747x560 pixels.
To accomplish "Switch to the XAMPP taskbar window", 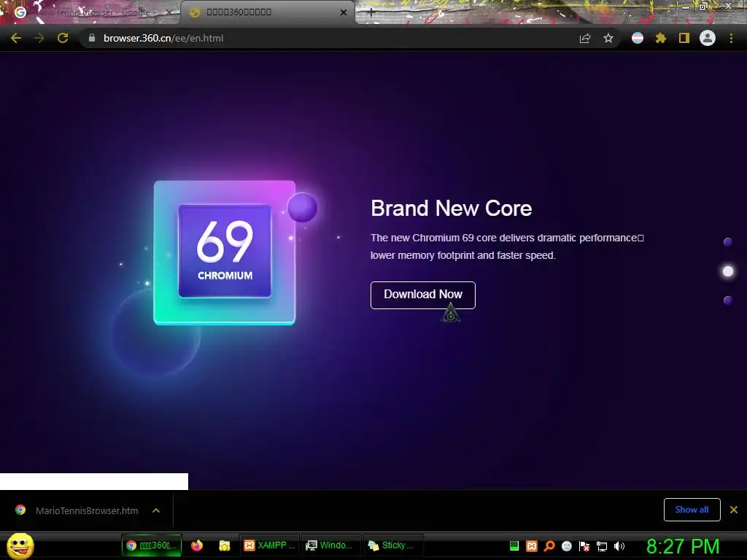I will (x=270, y=545).
